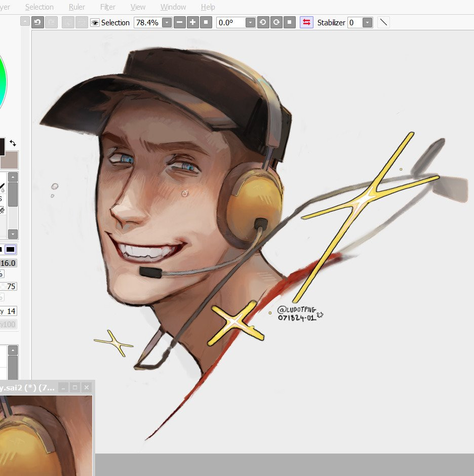
Task: Open the Filter menu
Action: tap(107, 7)
